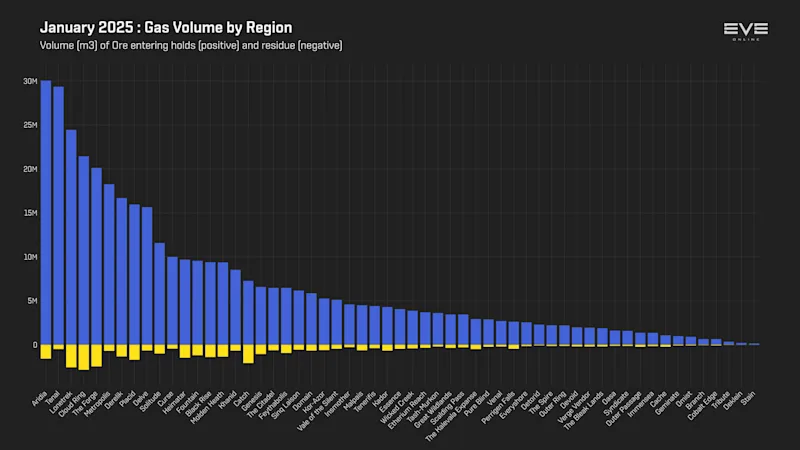This screenshot has width=800, height=450.
Task: Click the 'Deklein' region label
Action: point(733,400)
